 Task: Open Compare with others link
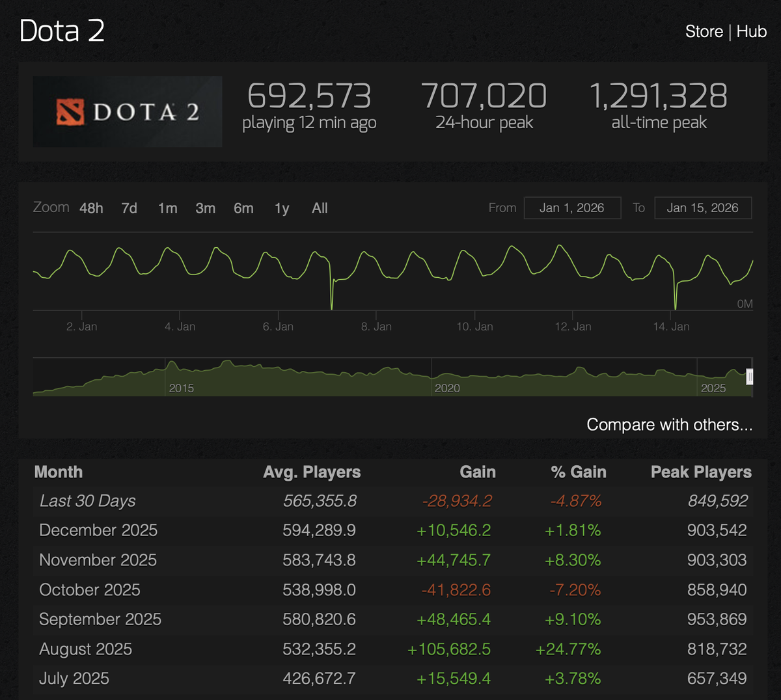(670, 425)
